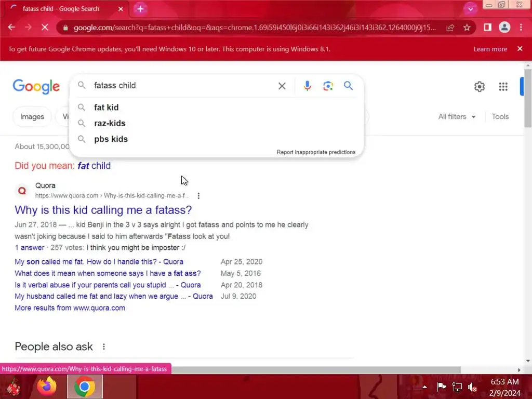
Task: Open Action Center flag tray icon
Action: point(442,387)
